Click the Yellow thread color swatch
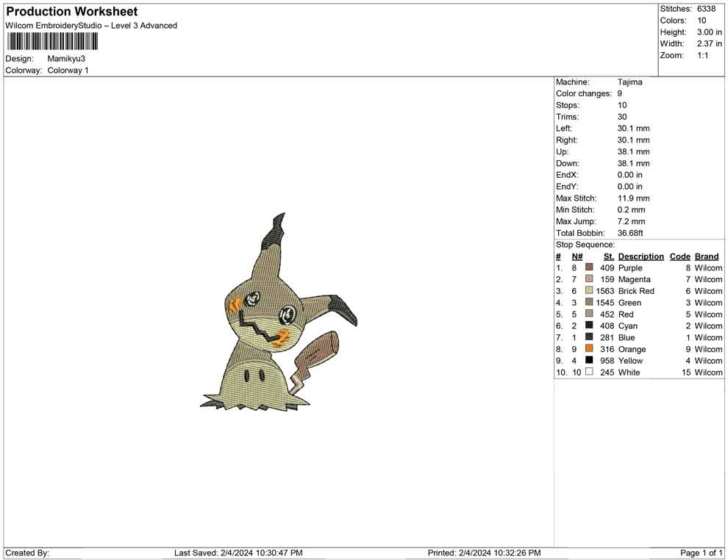 tap(589, 360)
